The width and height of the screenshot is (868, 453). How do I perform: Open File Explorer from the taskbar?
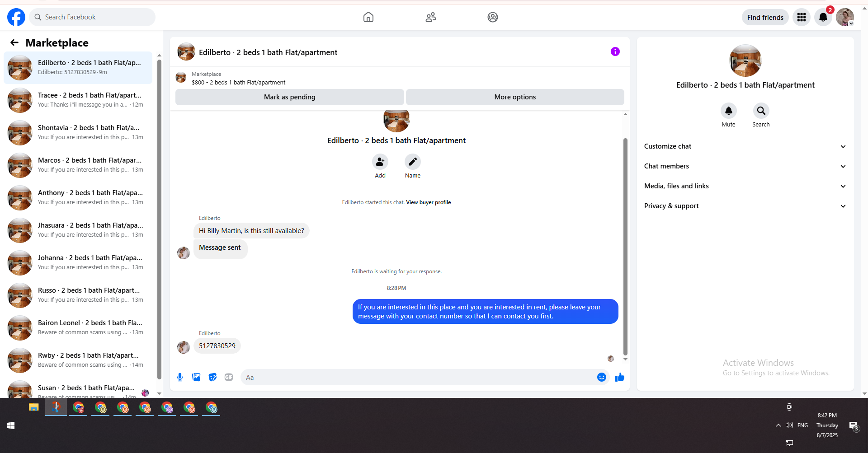click(x=34, y=407)
